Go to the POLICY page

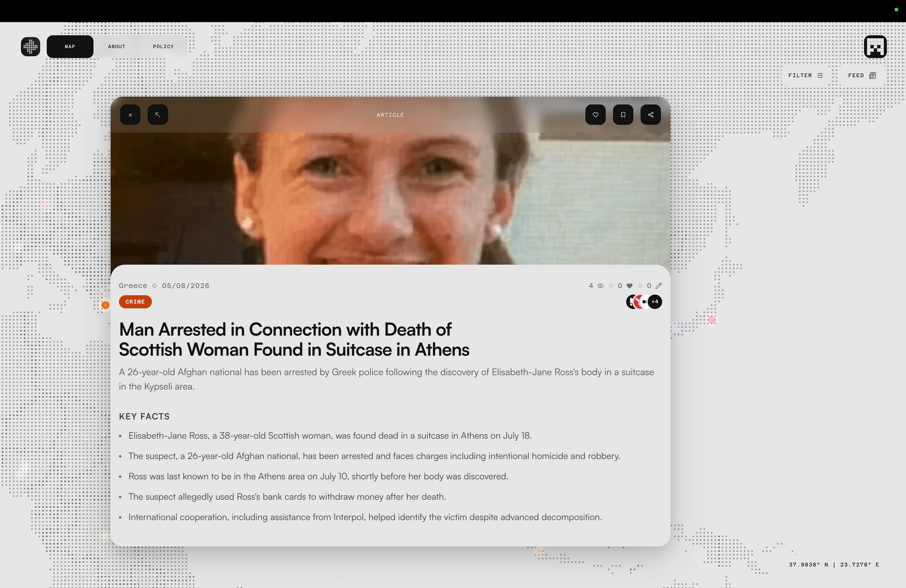coord(163,46)
